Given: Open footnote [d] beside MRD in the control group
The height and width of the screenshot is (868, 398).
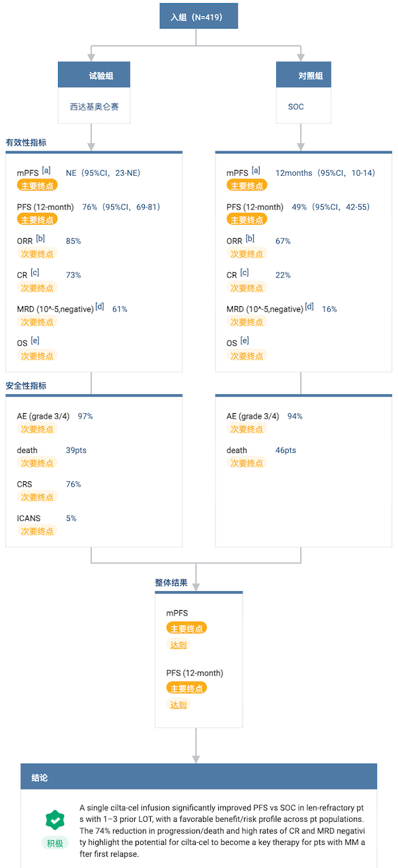Looking at the screenshot, I should pos(309,306).
